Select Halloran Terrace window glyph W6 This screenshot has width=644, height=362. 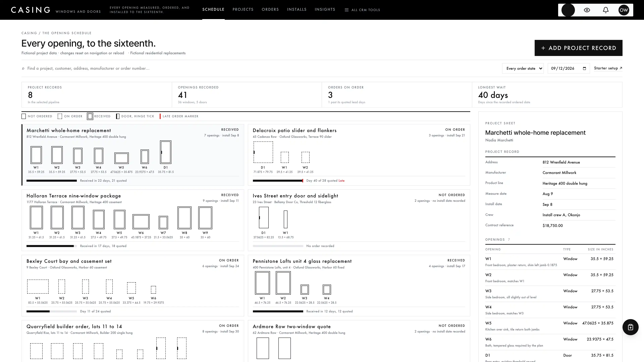pyautogui.click(x=141, y=222)
